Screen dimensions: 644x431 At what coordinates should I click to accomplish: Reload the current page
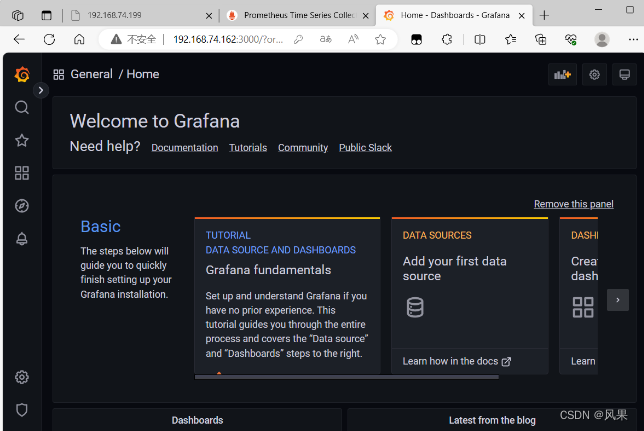click(49, 39)
